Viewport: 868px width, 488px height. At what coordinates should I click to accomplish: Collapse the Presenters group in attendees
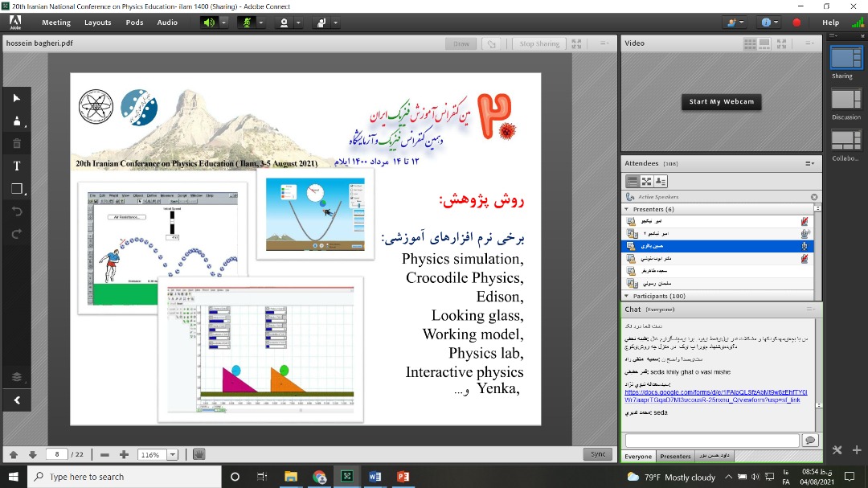[x=627, y=209]
